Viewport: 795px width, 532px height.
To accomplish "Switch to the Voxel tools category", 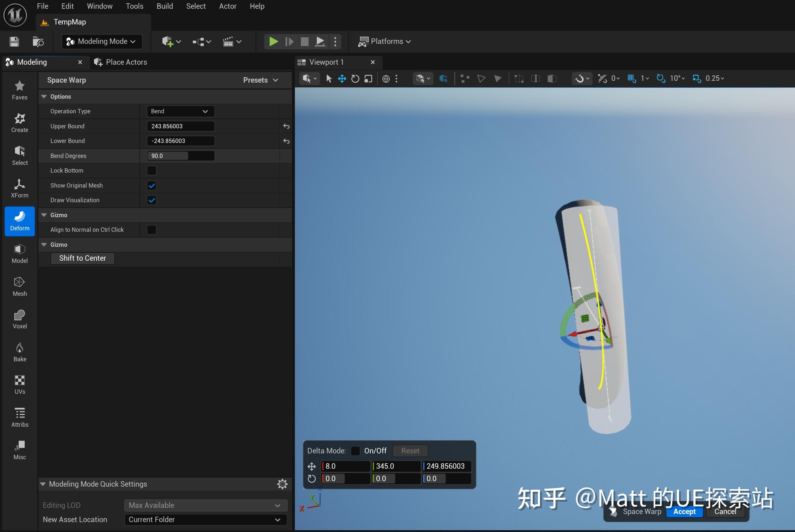I will 19,318.
